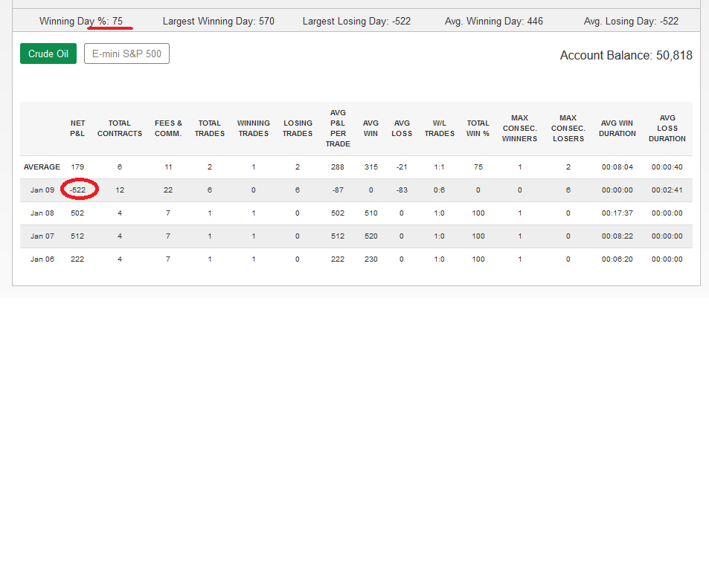Screen dimensions: 709x588
Task: Click the AVG WIN column header
Action: 370,129
